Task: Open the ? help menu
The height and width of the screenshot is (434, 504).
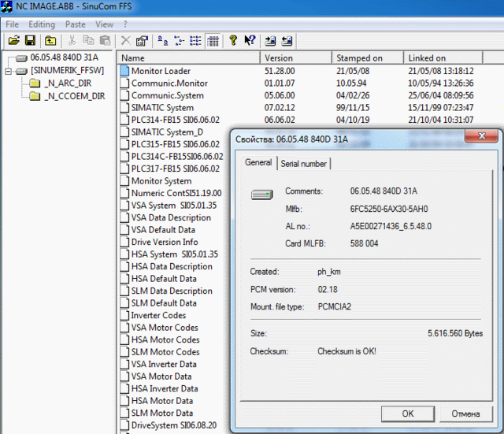Action: click(x=125, y=24)
